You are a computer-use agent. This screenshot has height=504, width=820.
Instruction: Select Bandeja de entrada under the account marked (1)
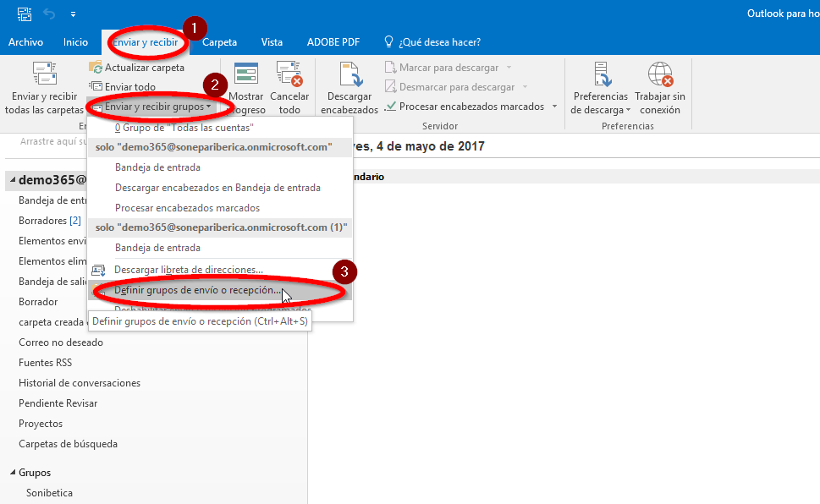220,248
